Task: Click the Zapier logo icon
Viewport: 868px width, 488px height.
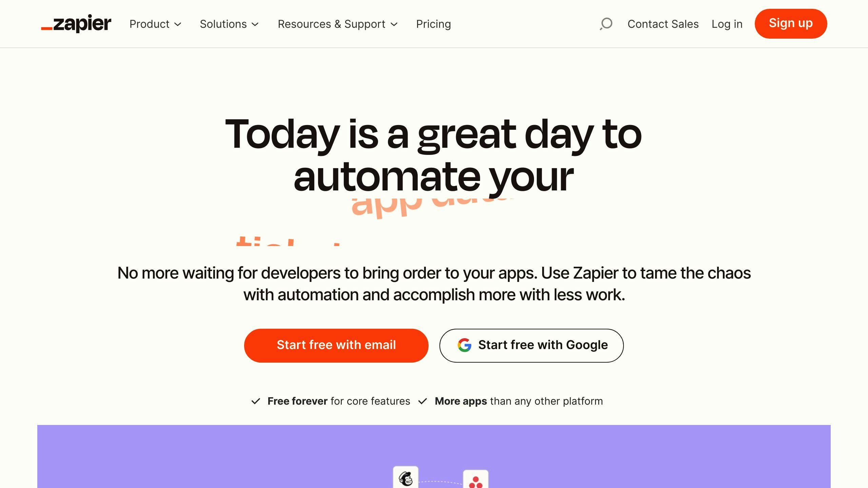Action: 76,23
